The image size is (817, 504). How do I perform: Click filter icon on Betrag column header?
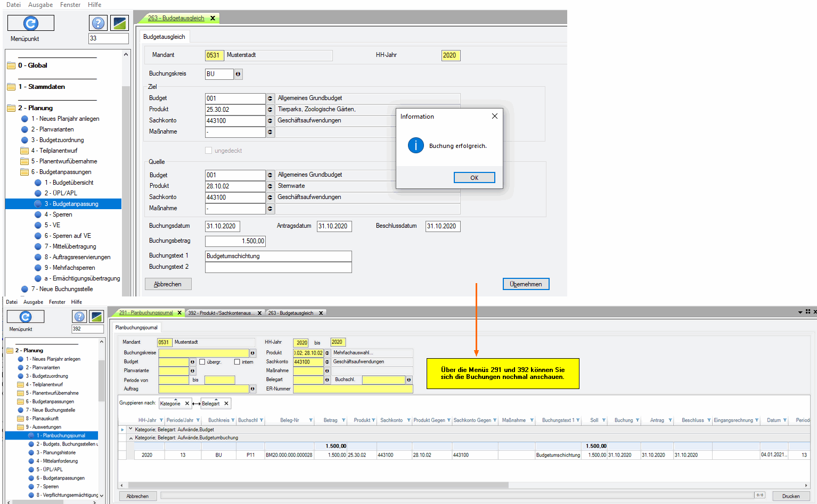[x=344, y=420]
